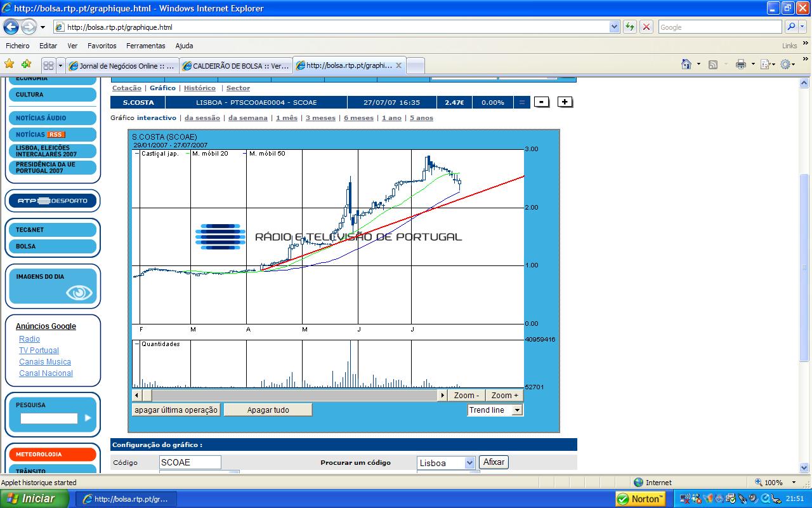Click the Código input field containing SCOAE

click(x=190, y=462)
